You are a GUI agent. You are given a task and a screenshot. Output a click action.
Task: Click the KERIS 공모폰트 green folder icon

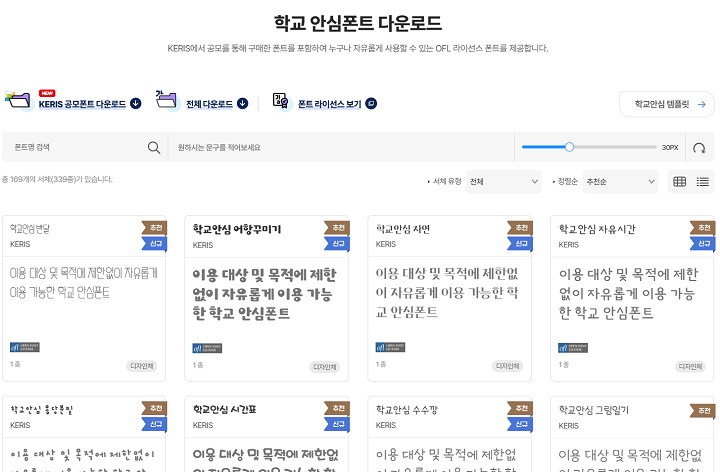pyautogui.click(x=19, y=99)
